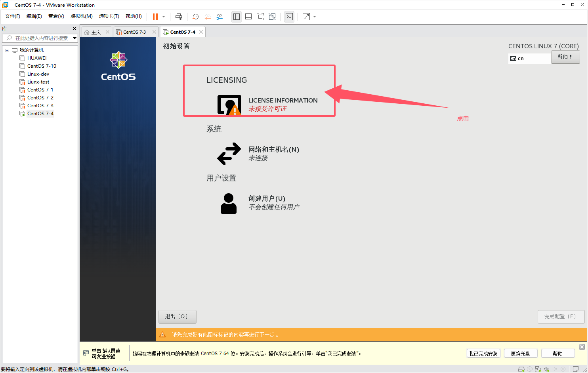Click the stretch guest display icon
588x373 pixels.
click(306, 17)
